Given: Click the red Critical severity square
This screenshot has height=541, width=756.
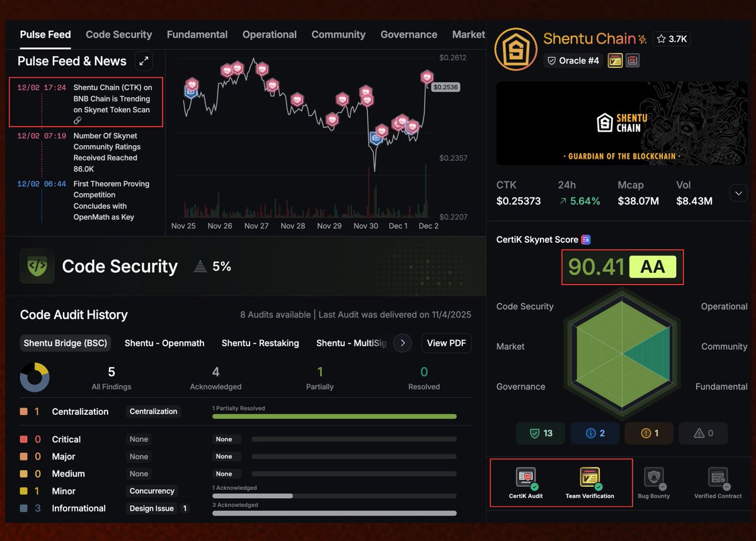Looking at the screenshot, I should [x=23, y=439].
